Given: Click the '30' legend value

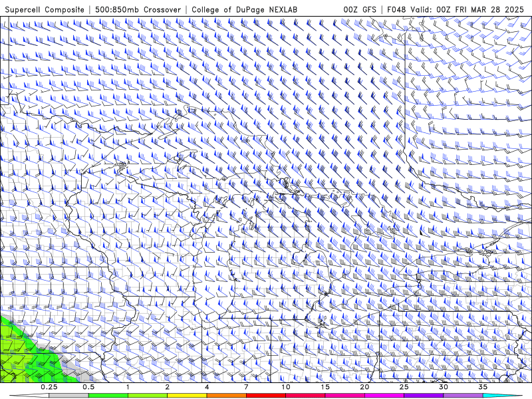Looking at the screenshot, I should (444, 387).
